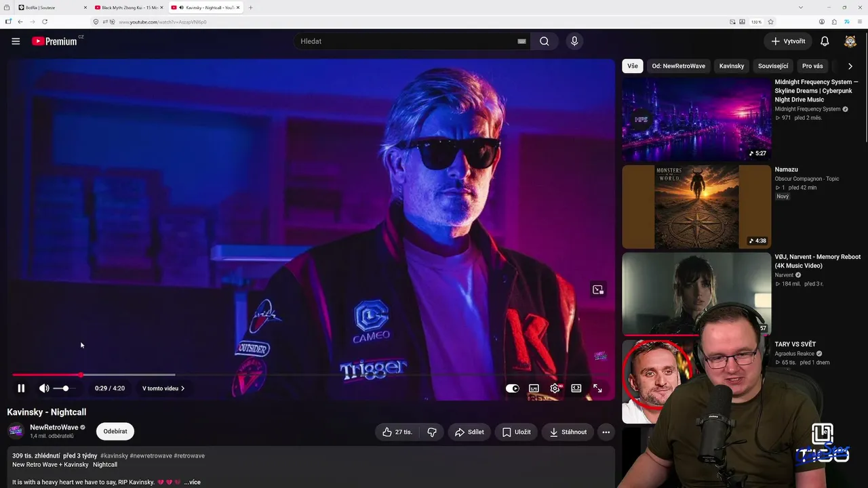868x488 pixels.
Task: Like the video with thumbs up
Action: point(397,432)
